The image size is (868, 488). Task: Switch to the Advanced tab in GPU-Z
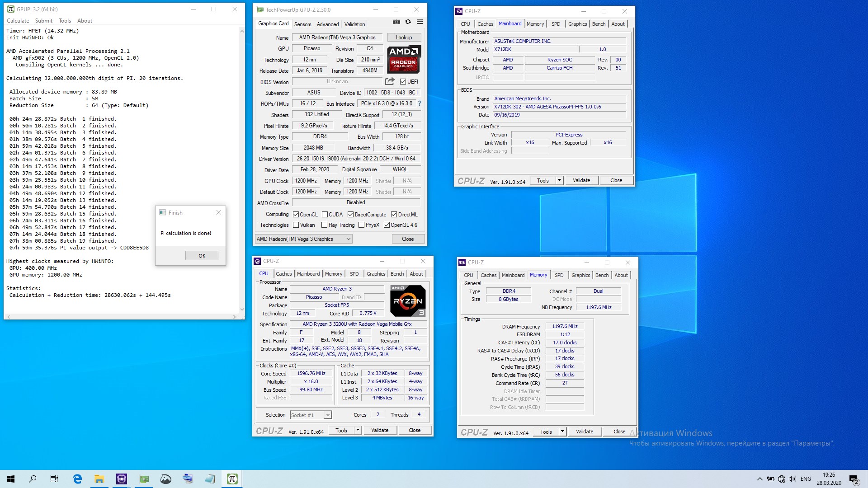pyautogui.click(x=328, y=24)
